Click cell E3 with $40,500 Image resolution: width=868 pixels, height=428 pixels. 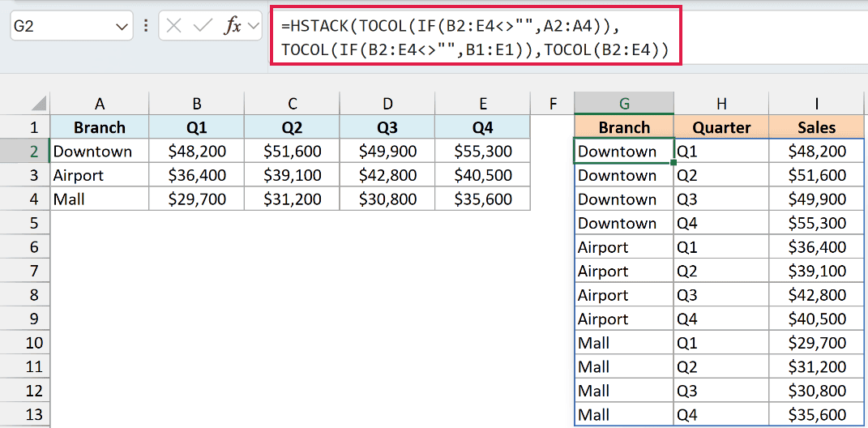(483, 175)
